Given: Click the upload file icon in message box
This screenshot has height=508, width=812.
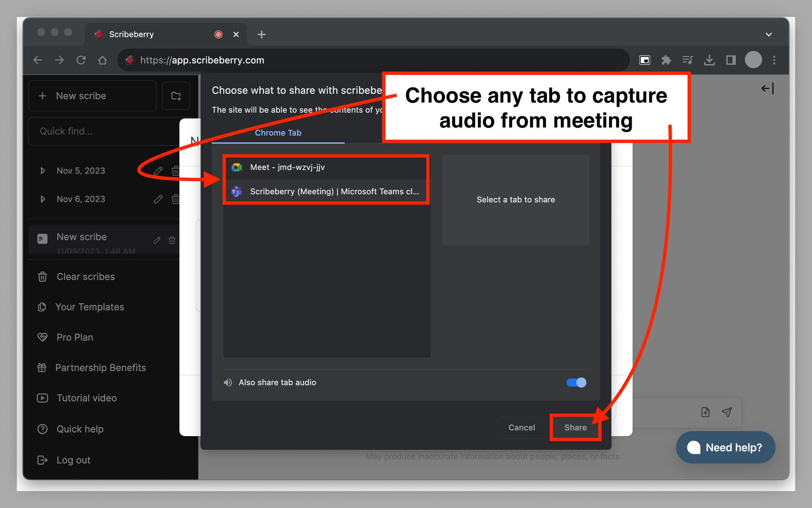Looking at the screenshot, I should pyautogui.click(x=705, y=412).
